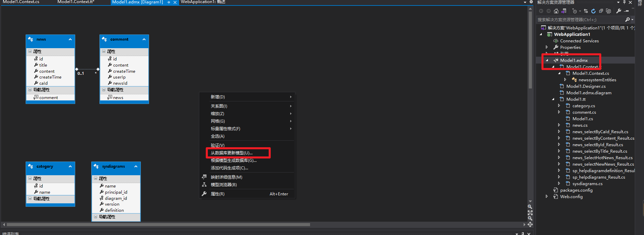644x235 pixels.
Task: Open Properties wrench icon in Solution Explorer toolbar
Action: (619, 11)
